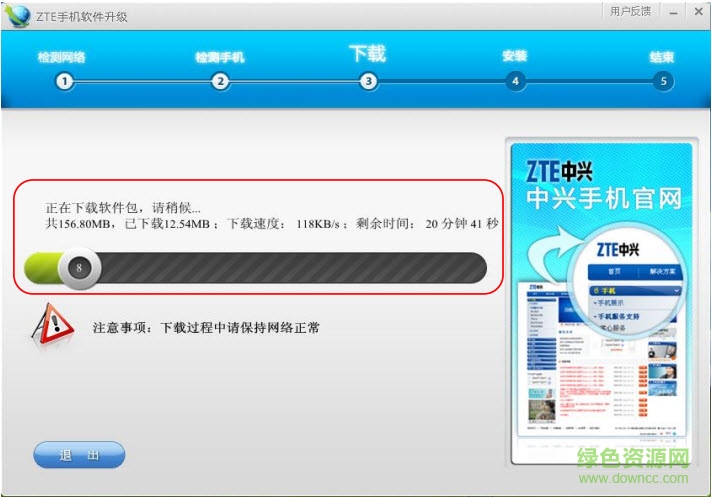The width and height of the screenshot is (712, 497).
Task: Open the 用户反馈 feedback link
Action: coord(630,11)
